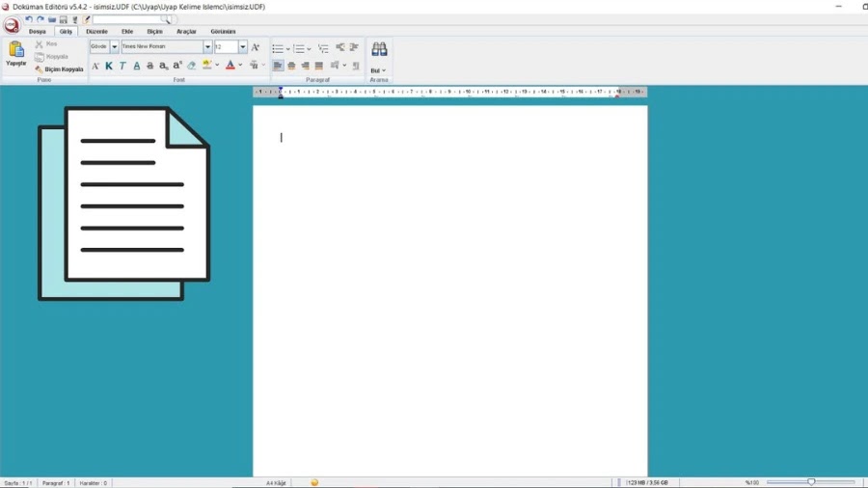Open the highlight color dropdown arrow
The width and height of the screenshot is (868, 488).
[x=217, y=66]
